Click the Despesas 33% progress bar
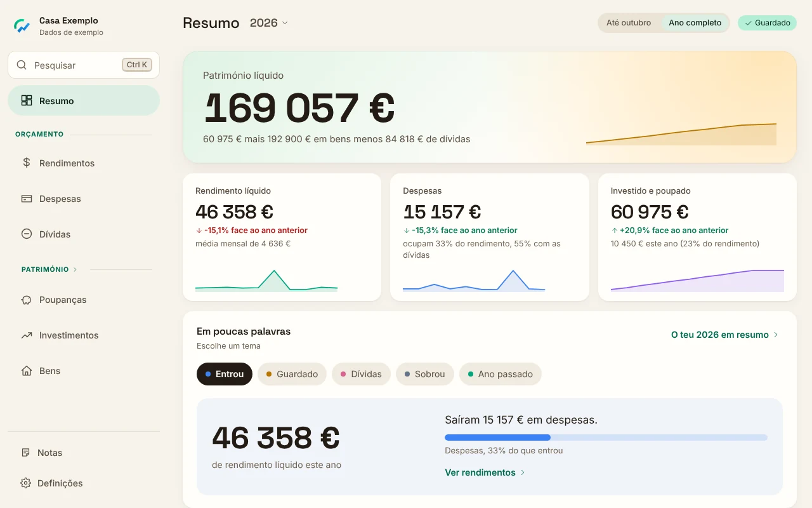This screenshot has width=812, height=508. (x=606, y=438)
